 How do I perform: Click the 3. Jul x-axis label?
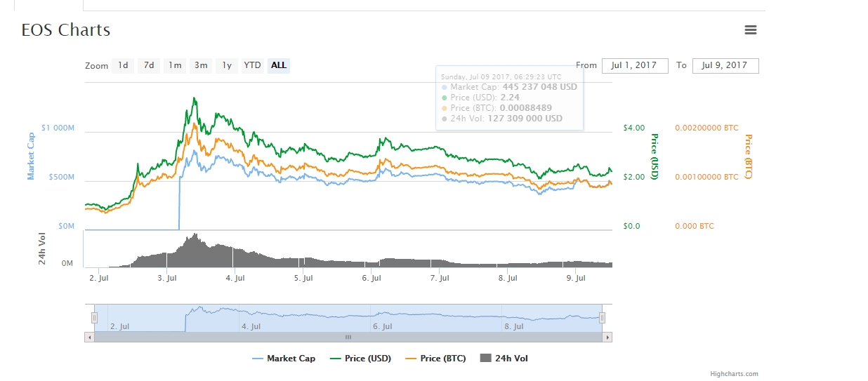[167, 279]
